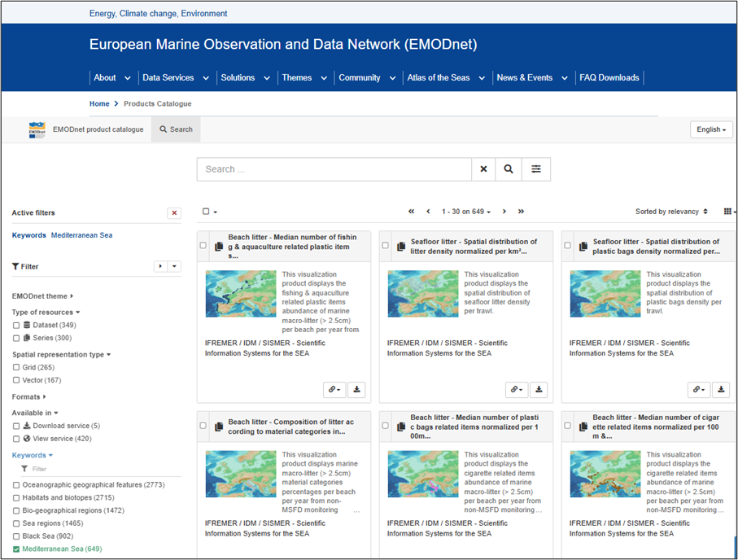Image resolution: width=738 pixels, height=560 pixels.
Task: Focus the Search text field
Action: pyautogui.click(x=334, y=169)
